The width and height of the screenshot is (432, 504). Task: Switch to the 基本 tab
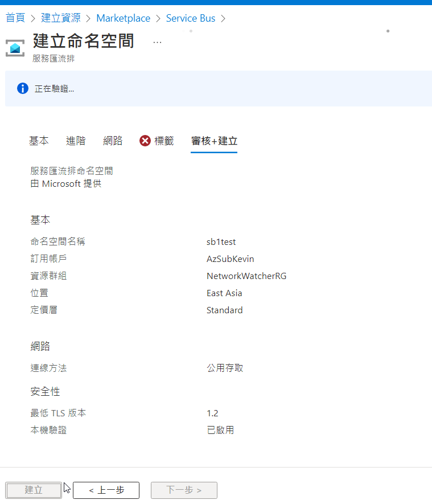pos(39,141)
